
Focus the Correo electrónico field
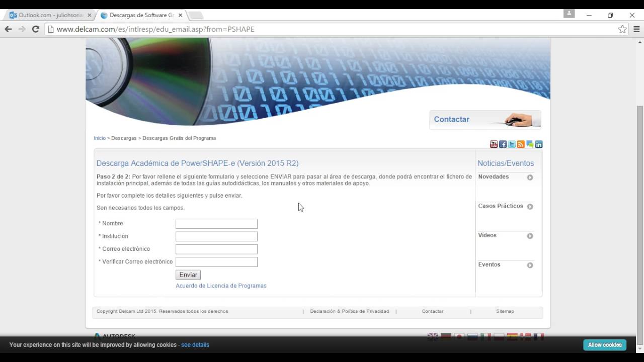coord(216,249)
